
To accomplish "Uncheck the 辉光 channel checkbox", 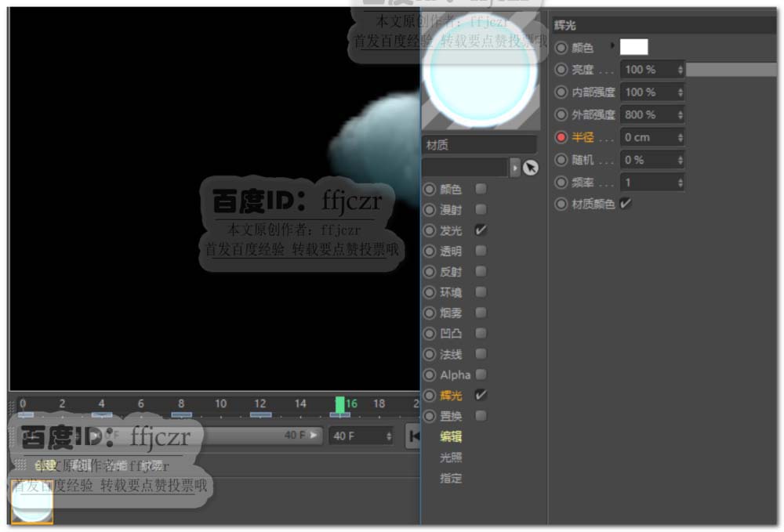I will (x=481, y=395).
